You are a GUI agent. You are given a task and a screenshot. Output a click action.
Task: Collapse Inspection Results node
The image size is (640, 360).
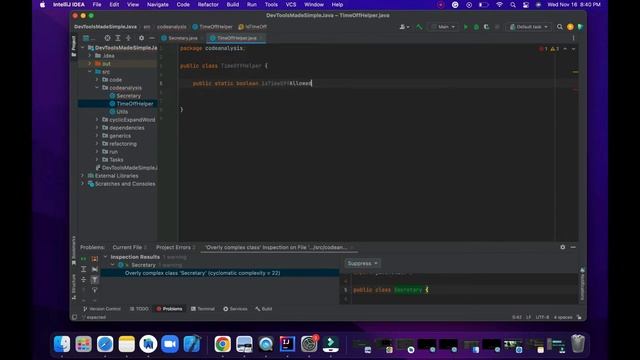click(105, 257)
